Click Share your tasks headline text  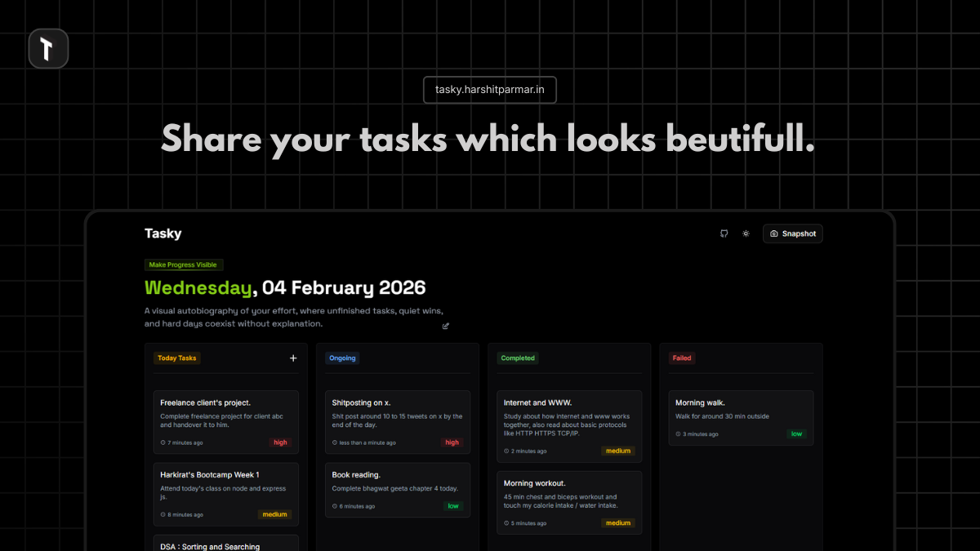pos(488,139)
